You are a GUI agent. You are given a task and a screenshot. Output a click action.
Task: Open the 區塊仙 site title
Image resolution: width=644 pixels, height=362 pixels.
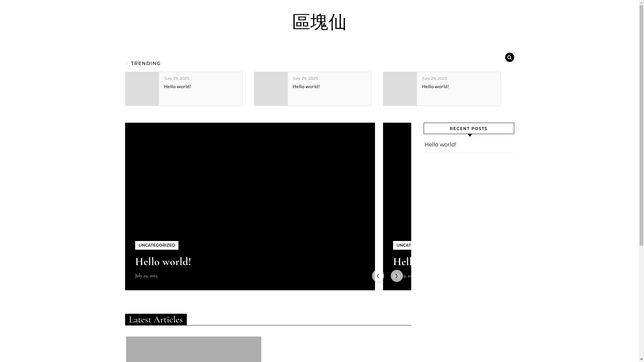[319, 22]
